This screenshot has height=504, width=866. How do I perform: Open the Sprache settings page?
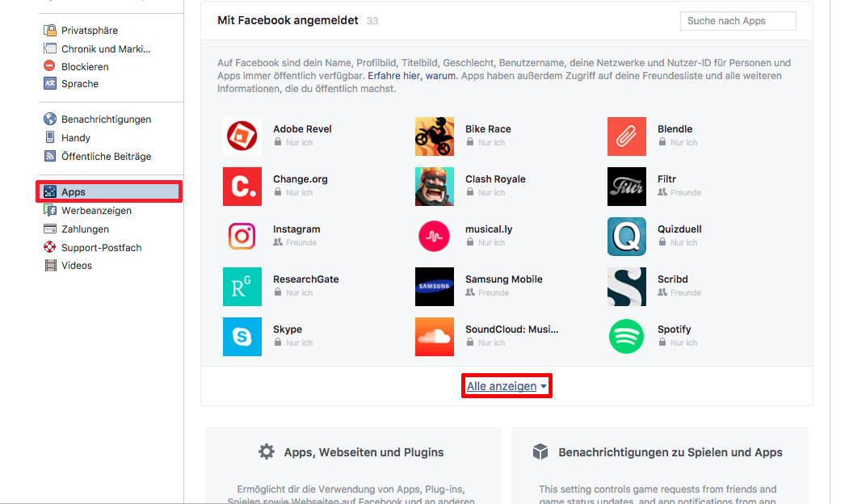(x=79, y=83)
